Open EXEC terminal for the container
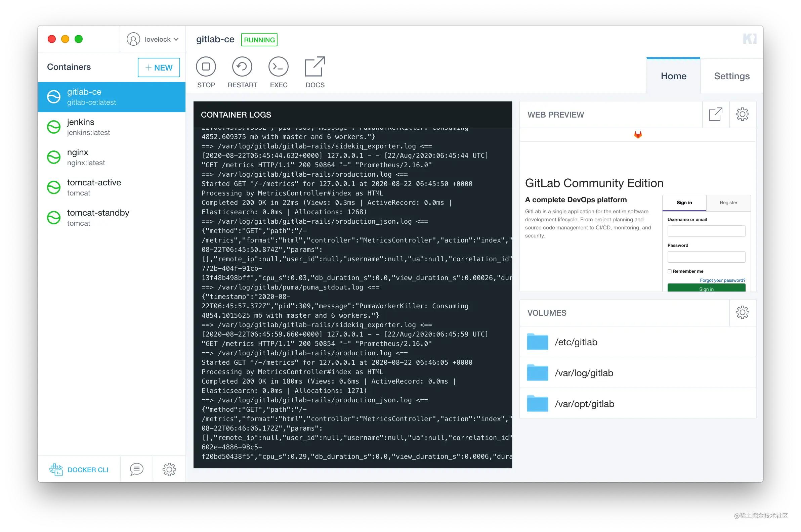Screen dimensions: 801x532 click(x=278, y=66)
